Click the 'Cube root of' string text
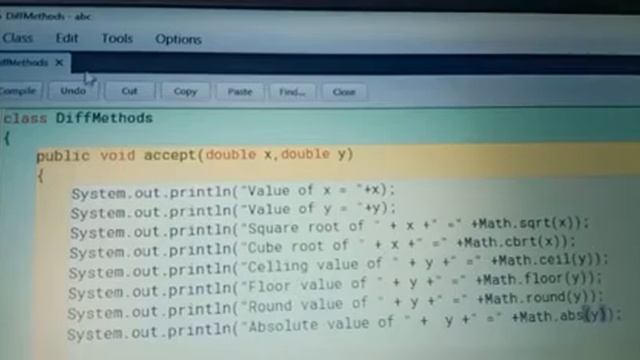 click(x=298, y=247)
